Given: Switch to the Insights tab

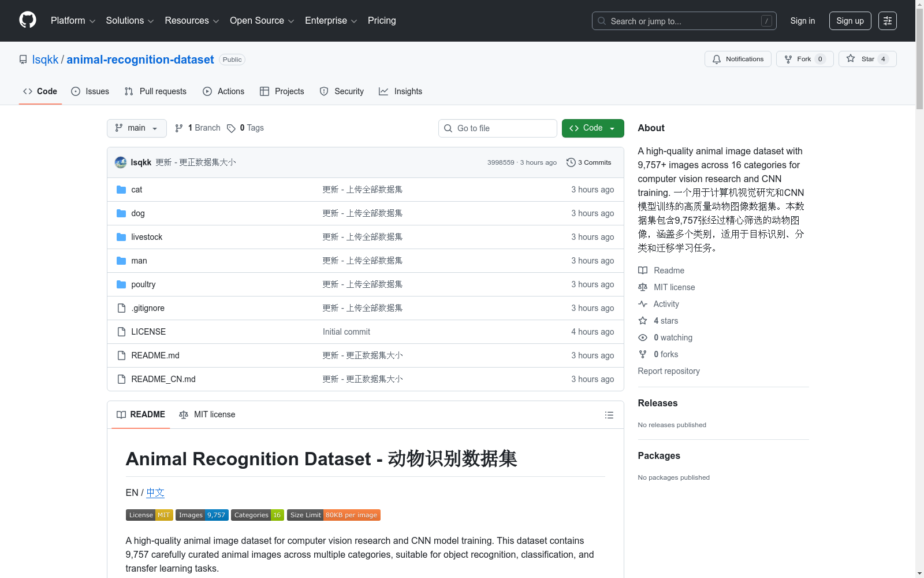Looking at the screenshot, I should pyautogui.click(x=401, y=91).
